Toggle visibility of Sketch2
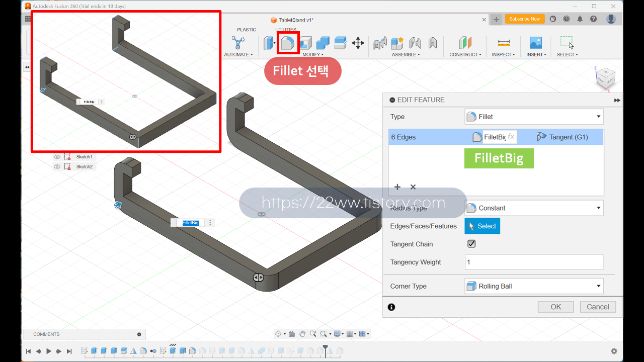644x362 pixels. (x=57, y=166)
